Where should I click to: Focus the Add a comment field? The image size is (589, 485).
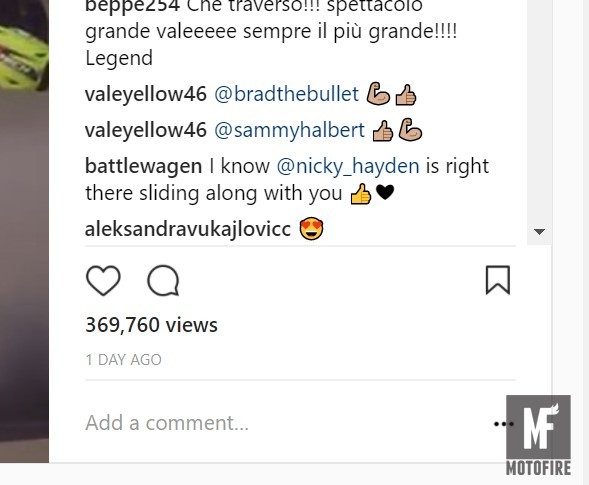click(x=285, y=423)
